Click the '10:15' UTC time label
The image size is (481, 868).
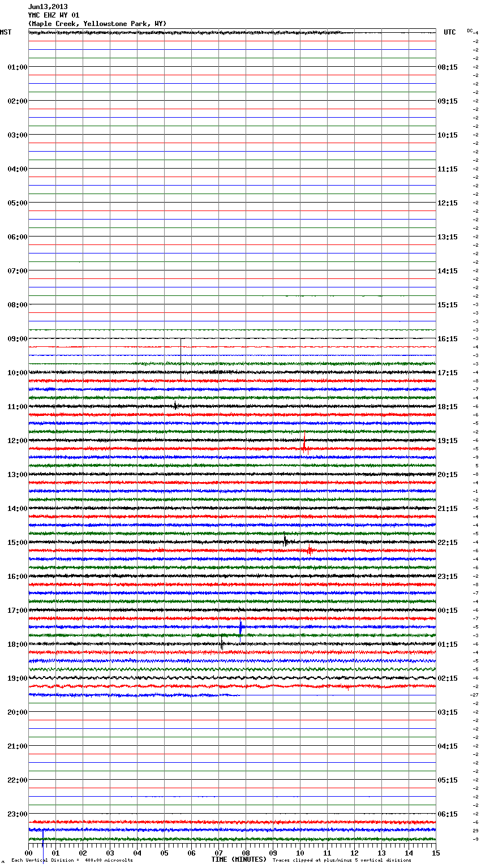point(448,135)
